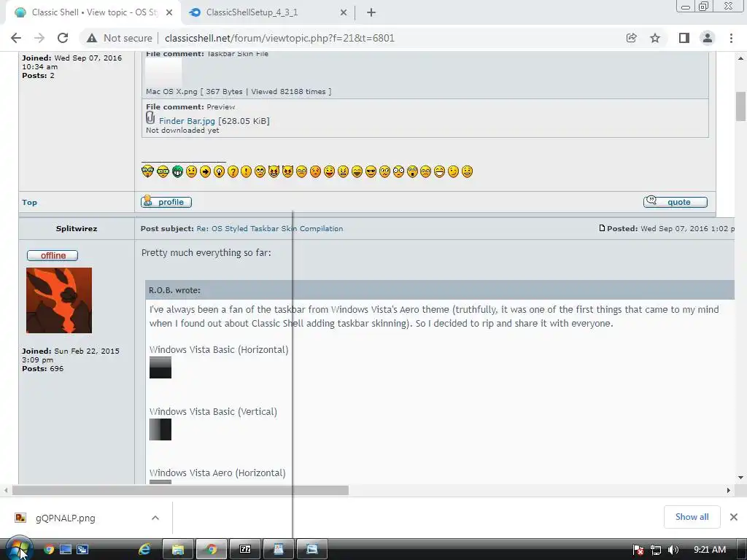Screen dimensions: 747x560
Task: View the poster's profile button
Action: point(166,202)
